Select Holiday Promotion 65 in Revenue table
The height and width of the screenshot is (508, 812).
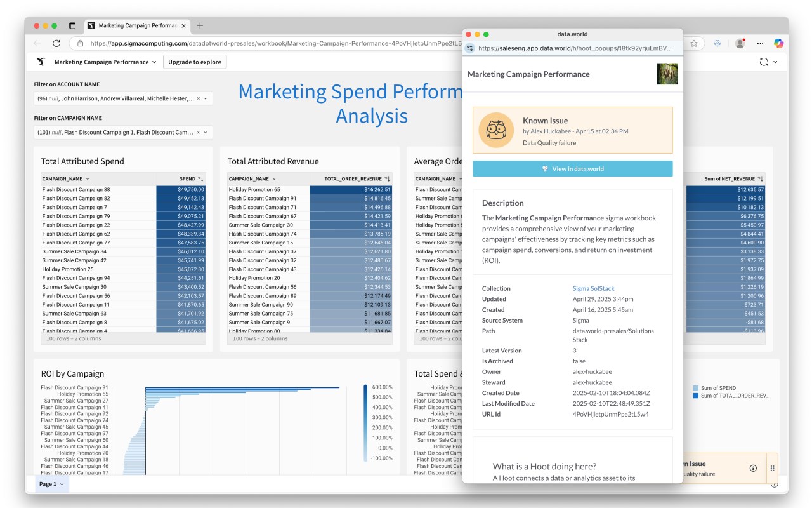pyautogui.click(x=254, y=190)
